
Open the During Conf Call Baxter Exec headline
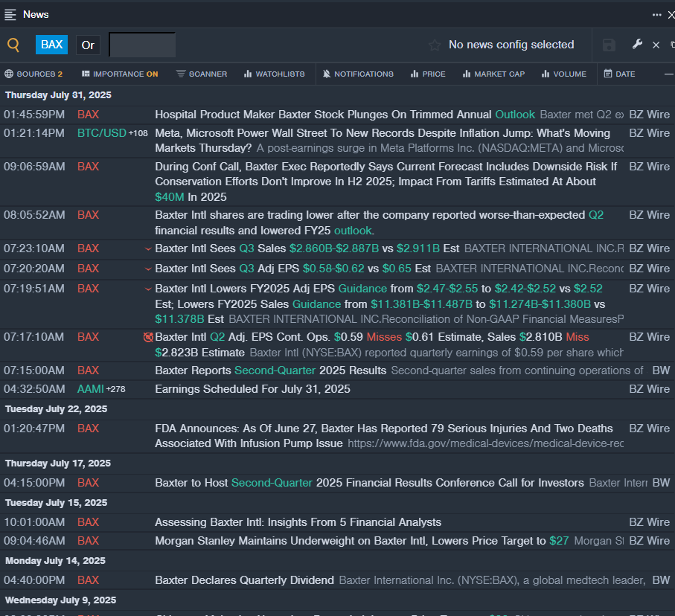click(386, 182)
